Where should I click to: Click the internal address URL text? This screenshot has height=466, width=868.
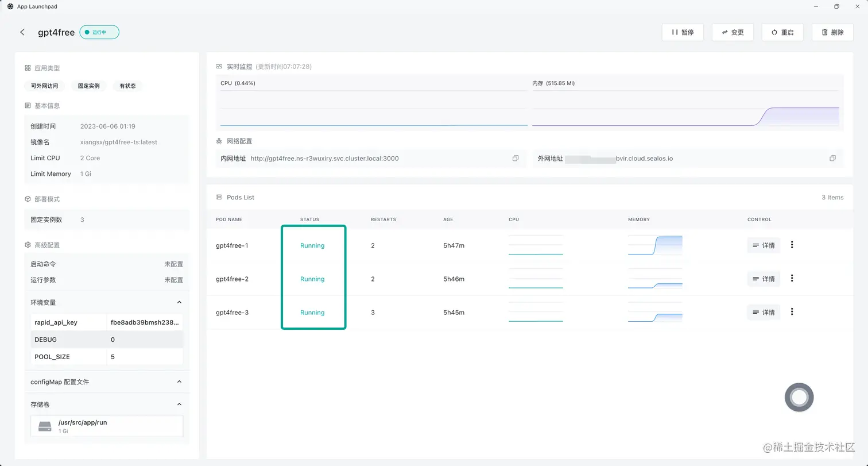click(325, 158)
